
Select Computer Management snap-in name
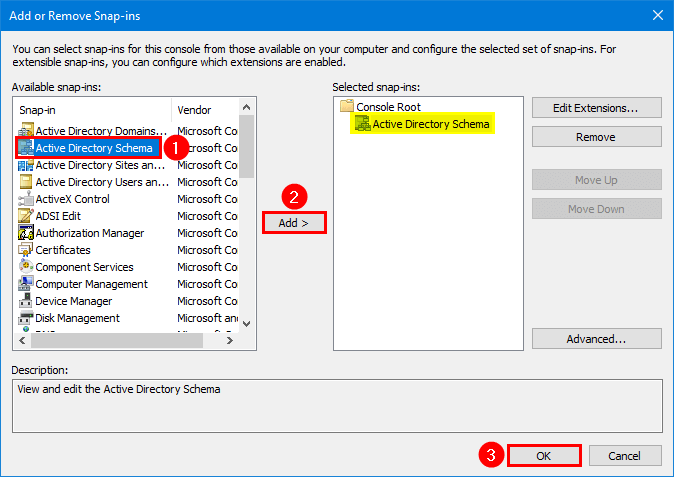92,284
